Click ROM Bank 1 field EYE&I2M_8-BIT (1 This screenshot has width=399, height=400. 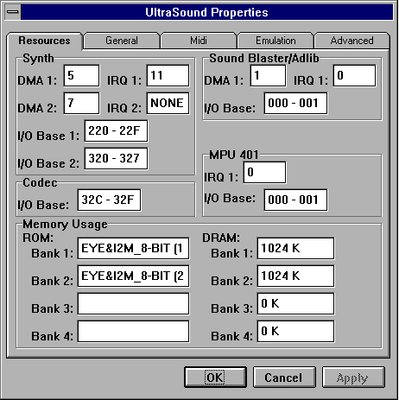point(133,248)
